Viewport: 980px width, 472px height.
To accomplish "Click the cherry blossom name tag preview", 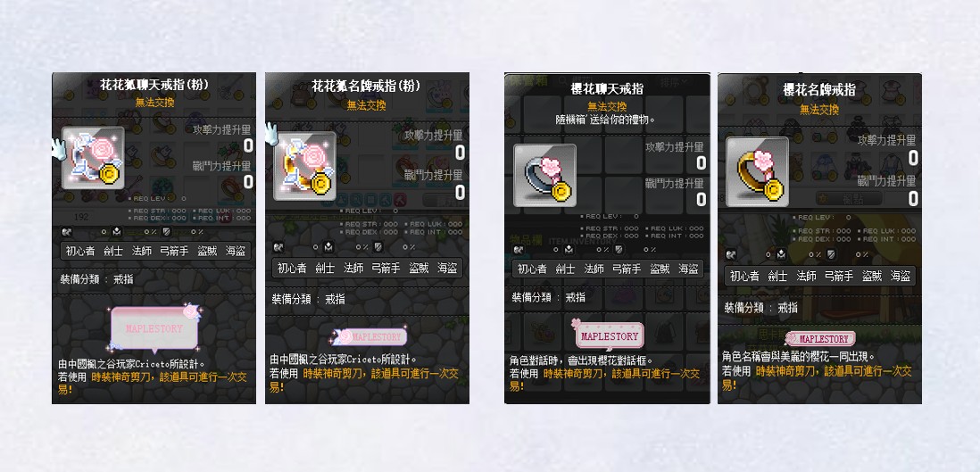I will tap(820, 339).
